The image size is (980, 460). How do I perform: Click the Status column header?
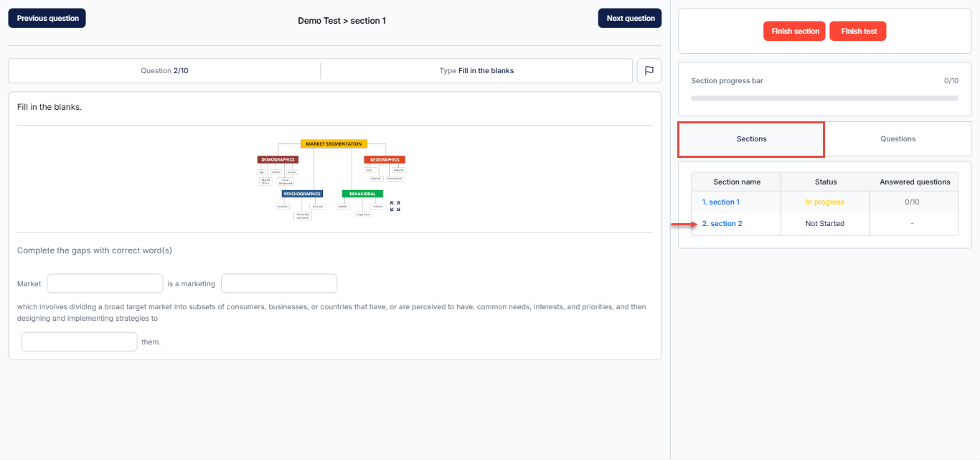click(x=825, y=182)
